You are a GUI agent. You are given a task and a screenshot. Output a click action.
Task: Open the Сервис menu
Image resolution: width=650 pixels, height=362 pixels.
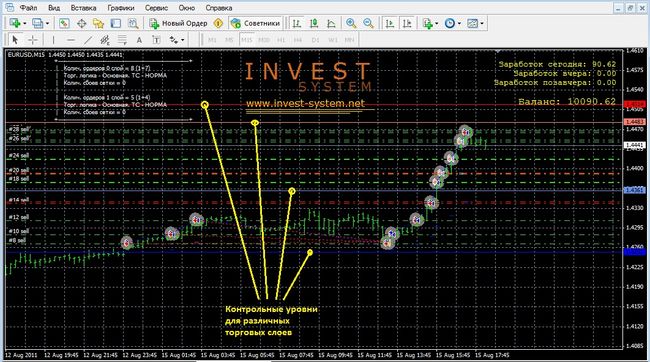(x=156, y=8)
